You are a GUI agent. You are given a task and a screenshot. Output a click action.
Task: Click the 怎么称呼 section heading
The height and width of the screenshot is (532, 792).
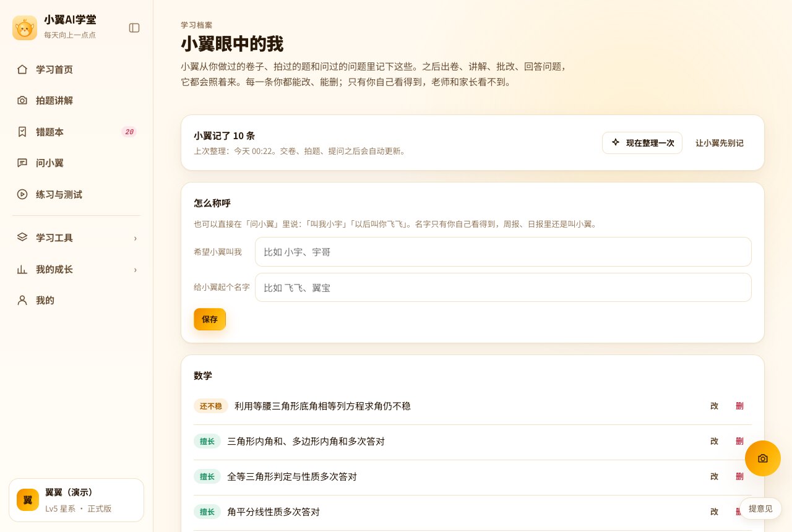coord(212,203)
